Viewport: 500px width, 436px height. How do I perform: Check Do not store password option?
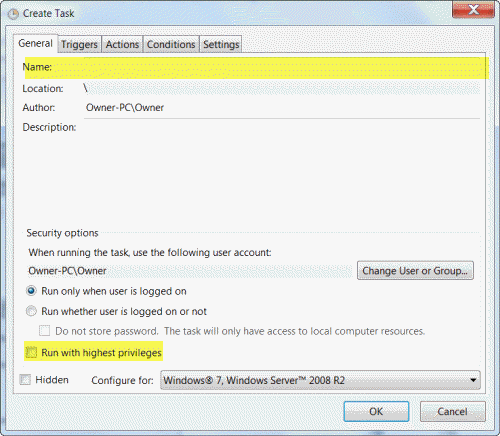[x=45, y=331]
